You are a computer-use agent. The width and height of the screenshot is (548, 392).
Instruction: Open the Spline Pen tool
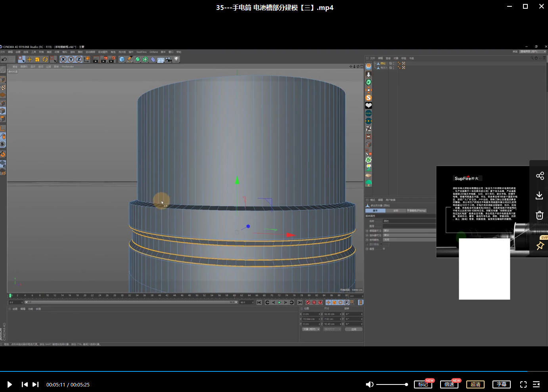click(x=130, y=59)
